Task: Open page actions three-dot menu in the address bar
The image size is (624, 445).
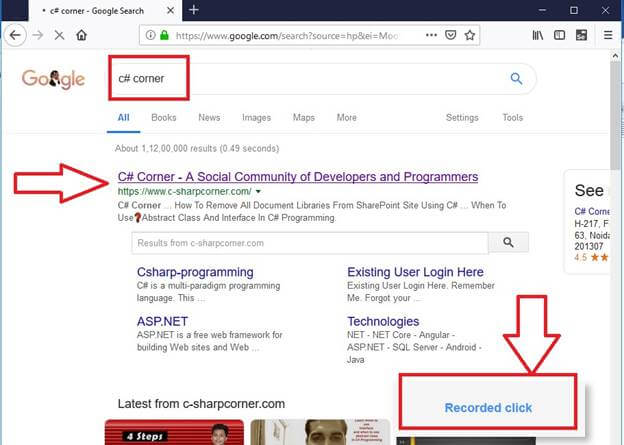Action: pyautogui.click(x=431, y=35)
